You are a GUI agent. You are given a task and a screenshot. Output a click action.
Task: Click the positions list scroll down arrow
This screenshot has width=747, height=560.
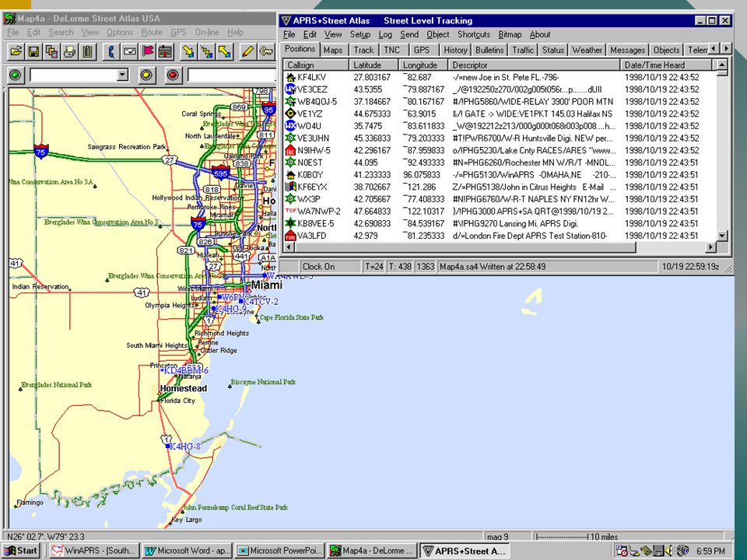click(x=722, y=236)
